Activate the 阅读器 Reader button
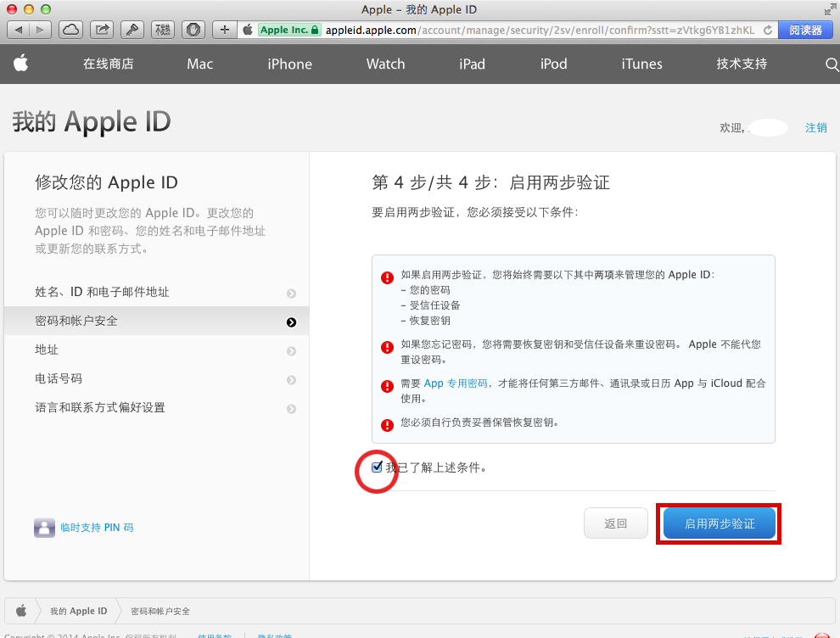Image resolution: width=840 pixels, height=638 pixels. [806, 30]
